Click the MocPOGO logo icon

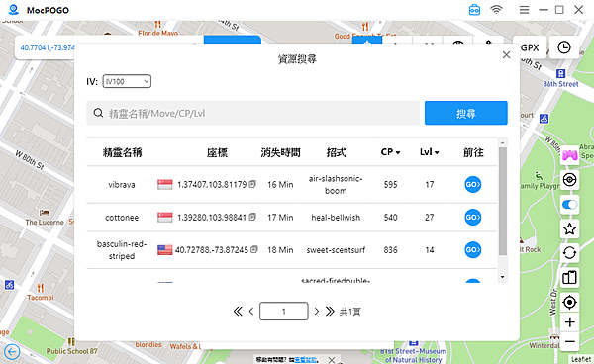(x=14, y=10)
